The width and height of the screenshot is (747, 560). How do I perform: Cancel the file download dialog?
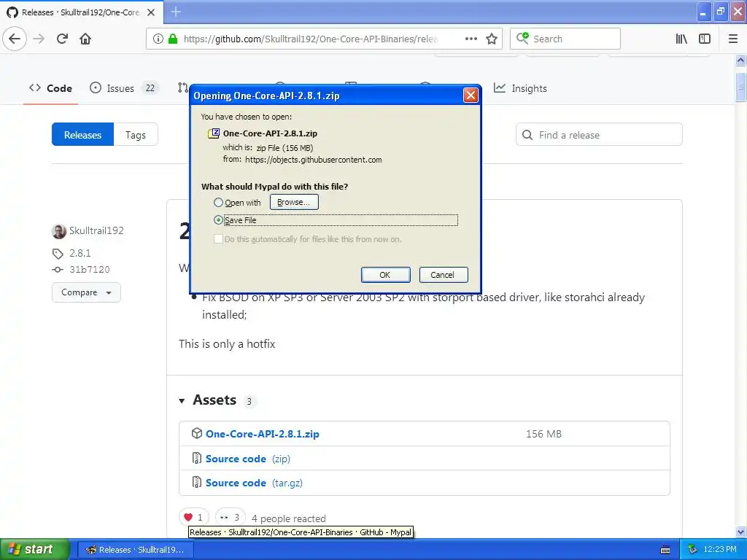coord(443,275)
